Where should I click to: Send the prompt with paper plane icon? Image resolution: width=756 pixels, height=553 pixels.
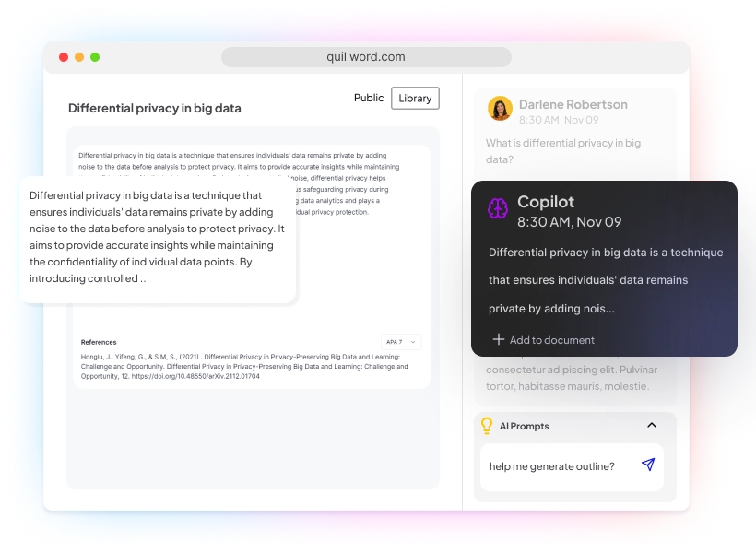[x=648, y=465]
